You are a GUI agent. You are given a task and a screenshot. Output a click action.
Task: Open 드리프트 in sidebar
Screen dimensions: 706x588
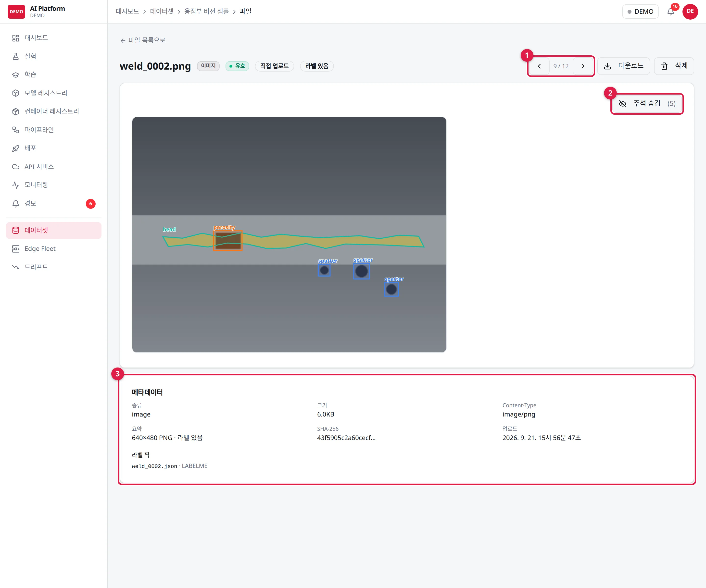point(54,267)
